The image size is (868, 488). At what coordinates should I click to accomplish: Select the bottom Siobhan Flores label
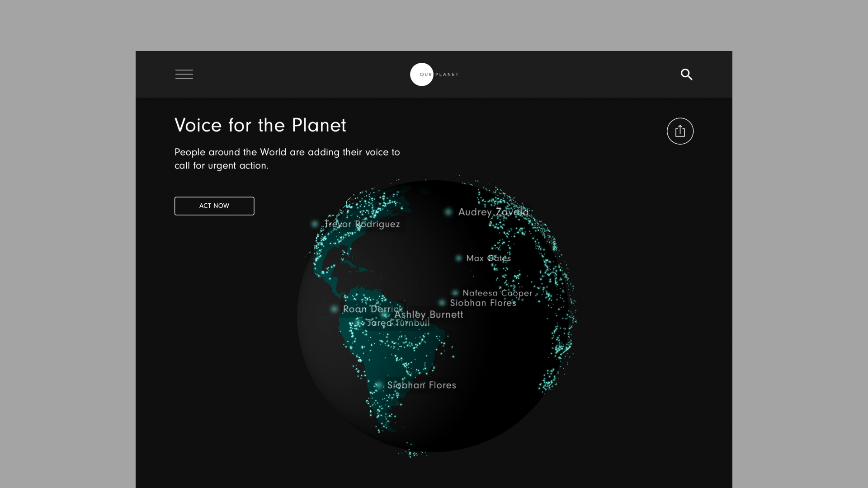(422, 385)
